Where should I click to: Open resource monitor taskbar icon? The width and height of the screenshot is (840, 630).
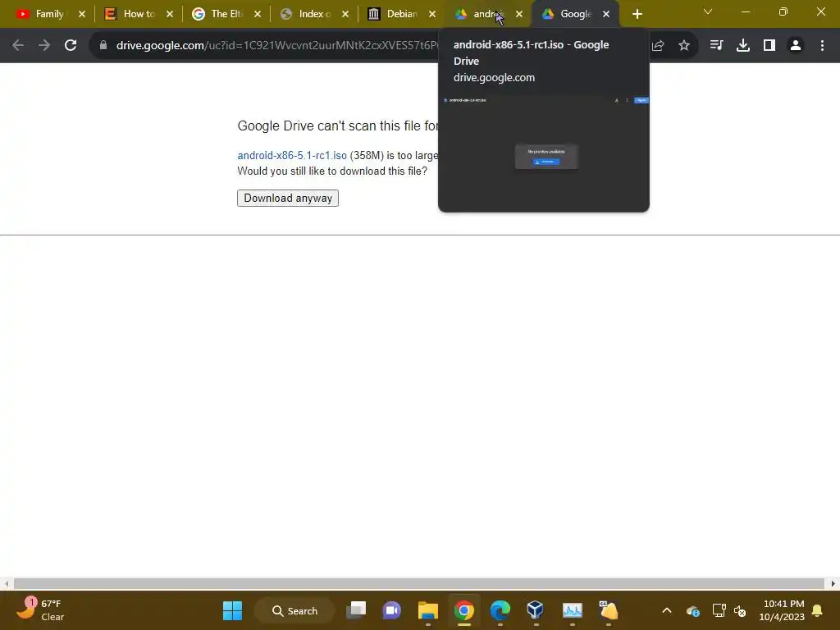coord(572,610)
